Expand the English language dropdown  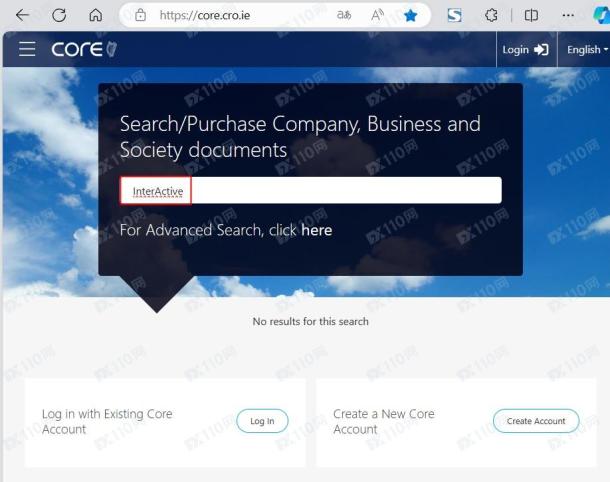click(x=587, y=49)
